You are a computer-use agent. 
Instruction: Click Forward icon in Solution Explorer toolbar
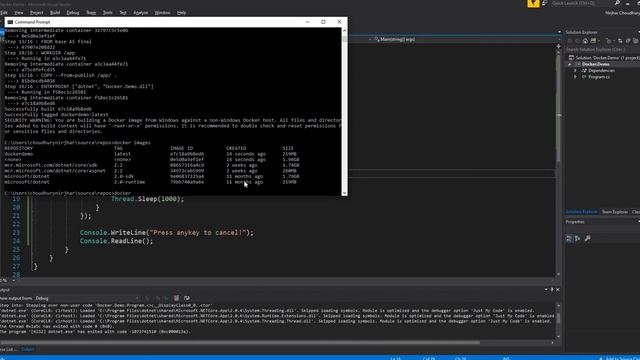(578, 41)
